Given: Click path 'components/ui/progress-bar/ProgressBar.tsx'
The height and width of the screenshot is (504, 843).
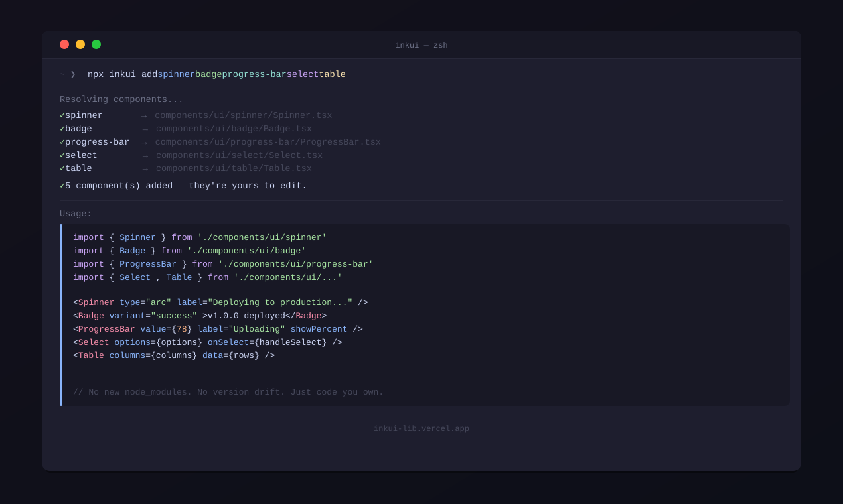Looking at the screenshot, I should (268, 142).
